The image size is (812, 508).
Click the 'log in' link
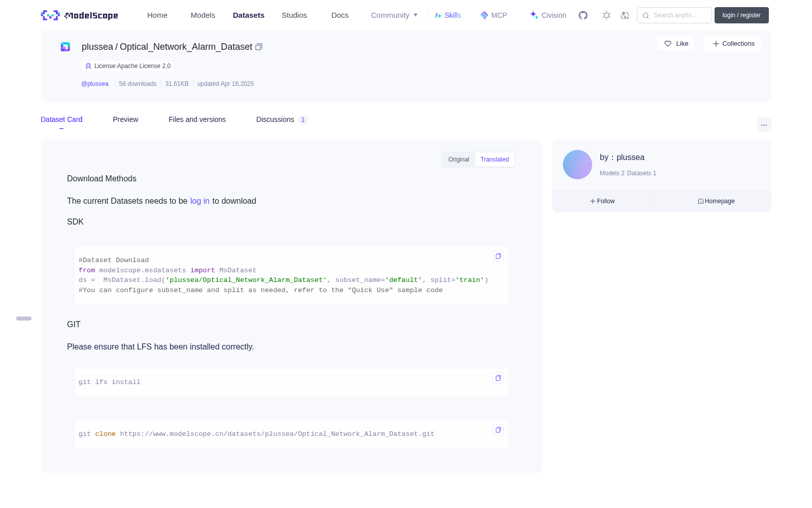point(200,201)
